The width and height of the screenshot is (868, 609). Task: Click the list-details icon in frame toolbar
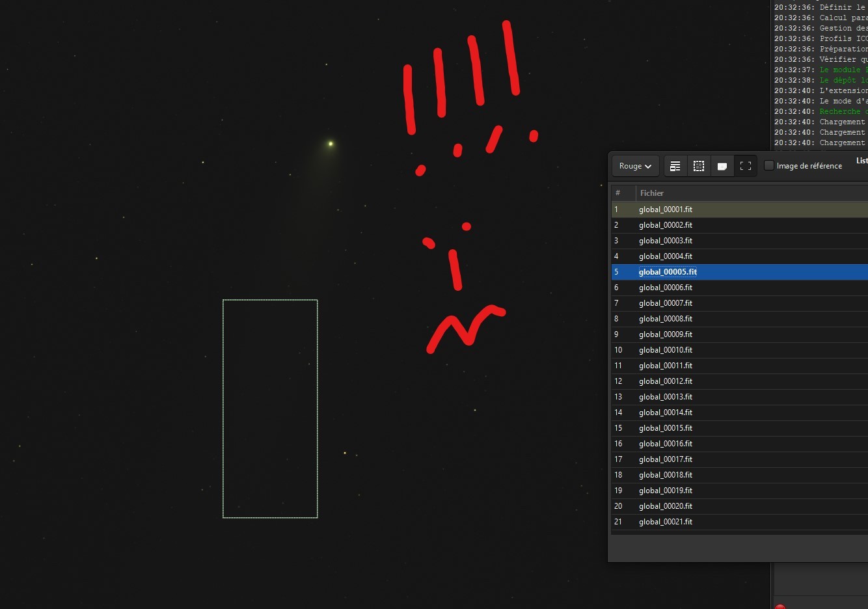pyautogui.click(x=675, y=166)
